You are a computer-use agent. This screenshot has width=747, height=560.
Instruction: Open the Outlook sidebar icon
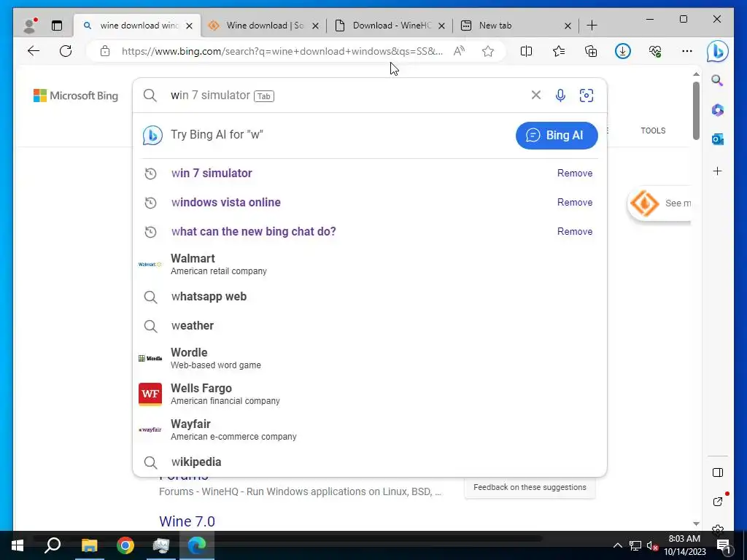click(x=718, y=139)
